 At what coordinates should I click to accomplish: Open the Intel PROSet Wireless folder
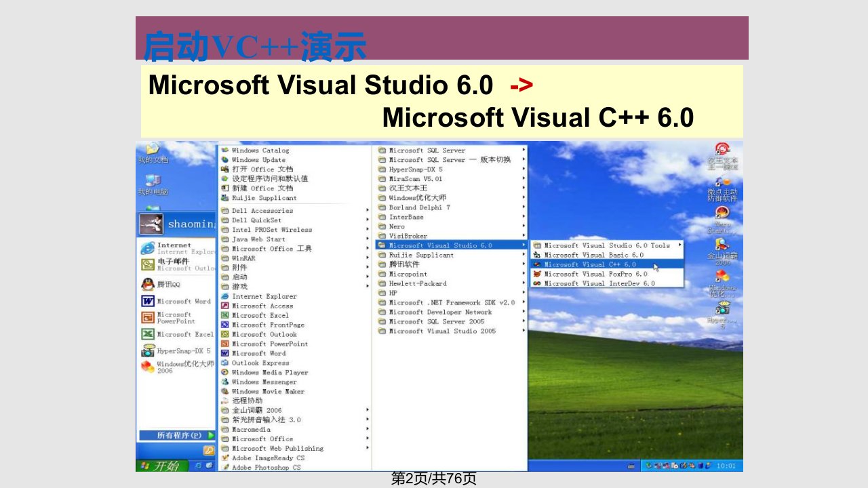pyautogui.click(x=296, y=230)
